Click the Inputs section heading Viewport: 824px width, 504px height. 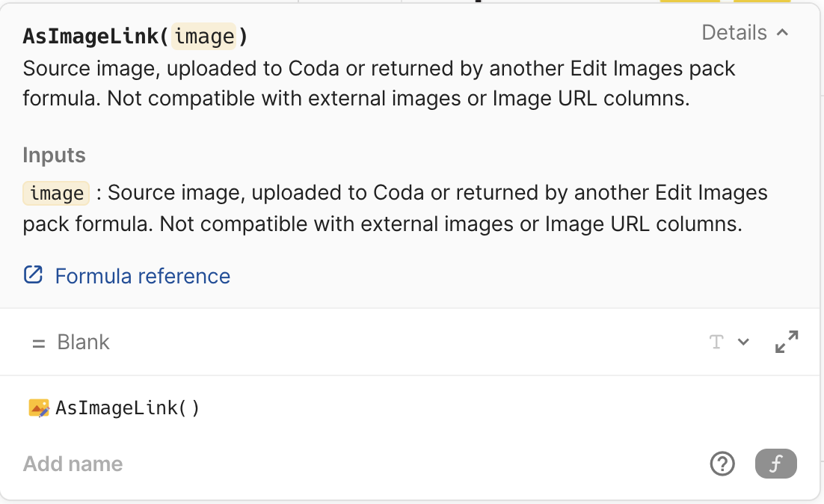coord(54,156)
